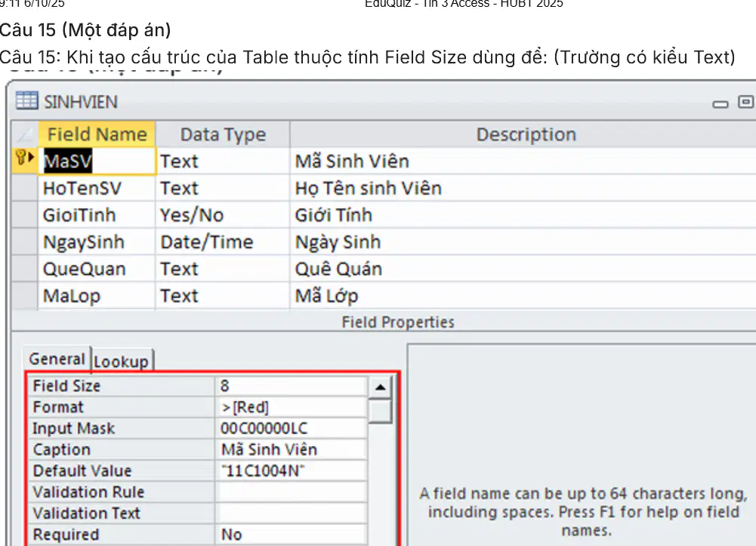Screen dimensions: 756x546
Task: Click the 'Mã Sinh Viên' description cell
Action: [523, 161]
